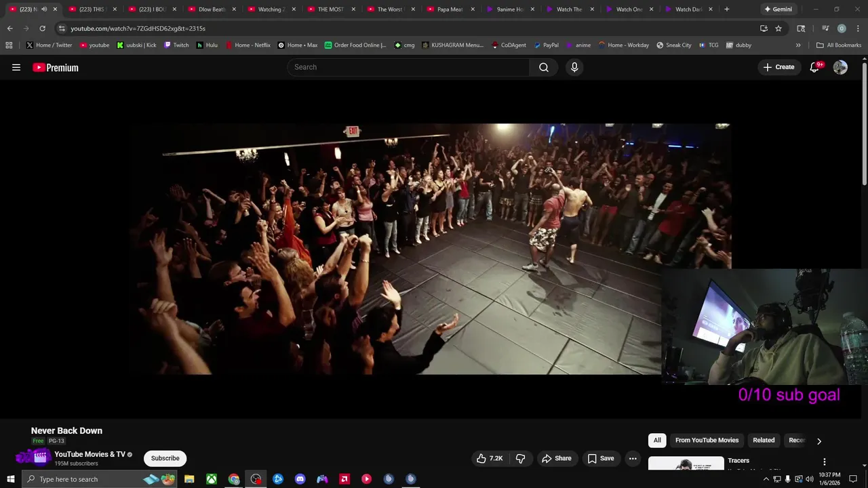Open Discord from the taskbar

(x=300, y=479)
